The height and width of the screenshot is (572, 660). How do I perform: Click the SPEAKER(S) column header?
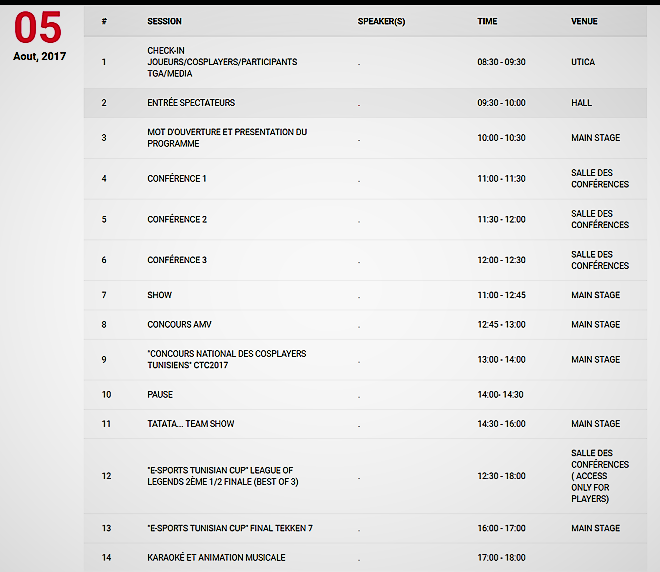(382, 22)
